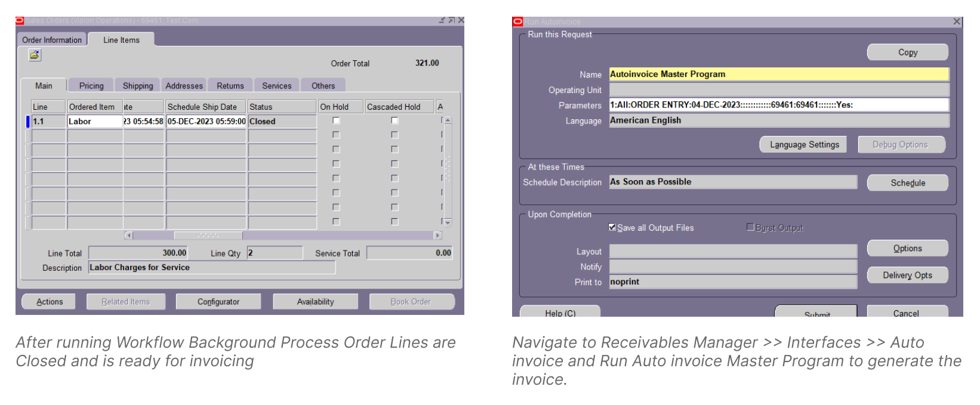Click the Language field showing American English
Screen dimensions: 980x405
pyautogui.click(x=779, y=120)
